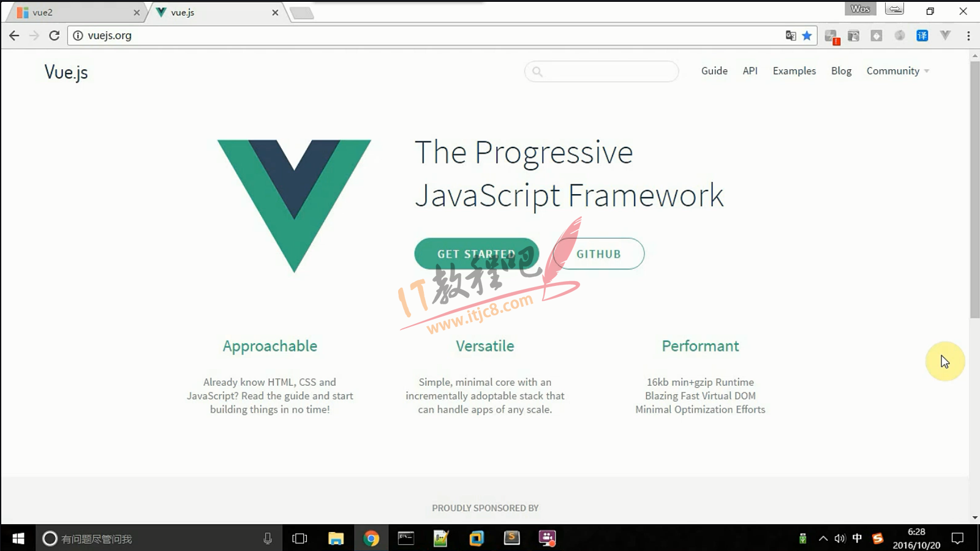980x551 pixels.
Task: Click the PROUDLY SPONSORED BY text
Action: (x=485, y=508)
